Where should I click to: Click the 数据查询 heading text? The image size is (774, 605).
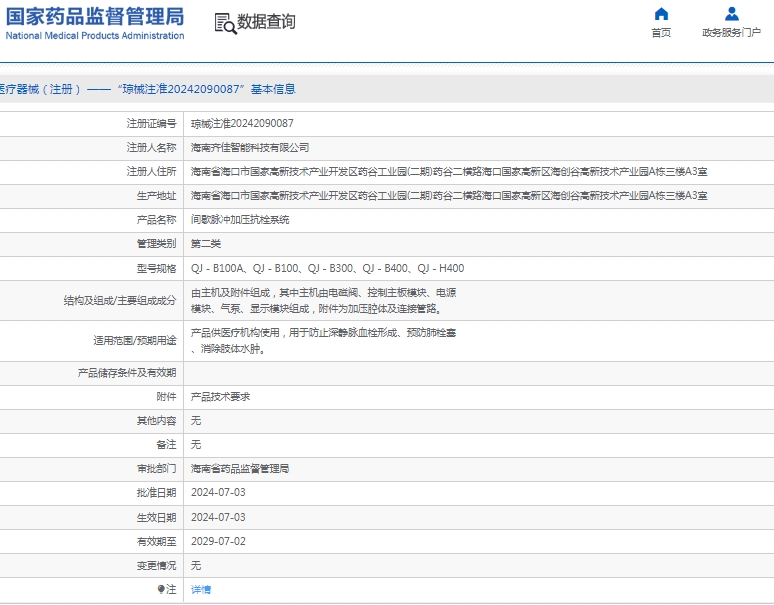(x=266, y=22)
